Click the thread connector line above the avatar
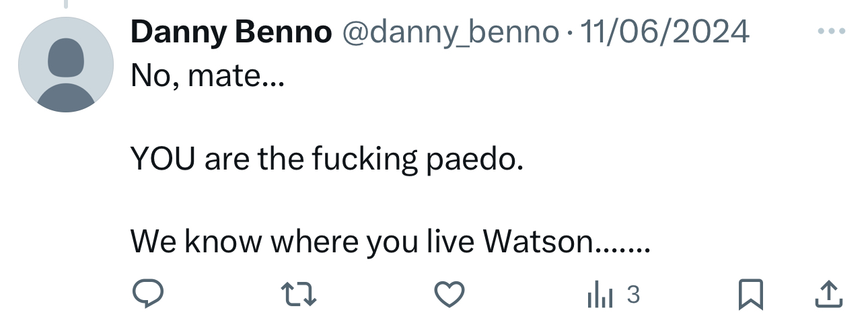Viewport: 868px width, 325px height. 66,3
